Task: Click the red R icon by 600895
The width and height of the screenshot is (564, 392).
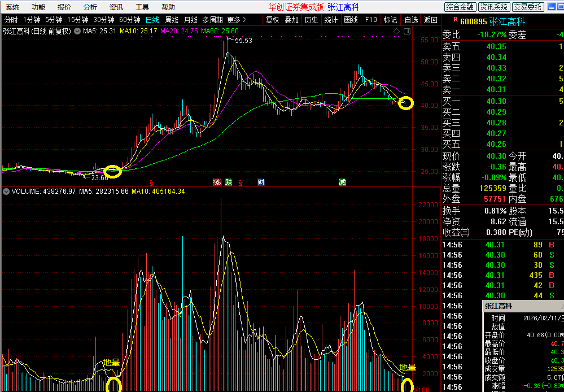Action: point(456,19)
